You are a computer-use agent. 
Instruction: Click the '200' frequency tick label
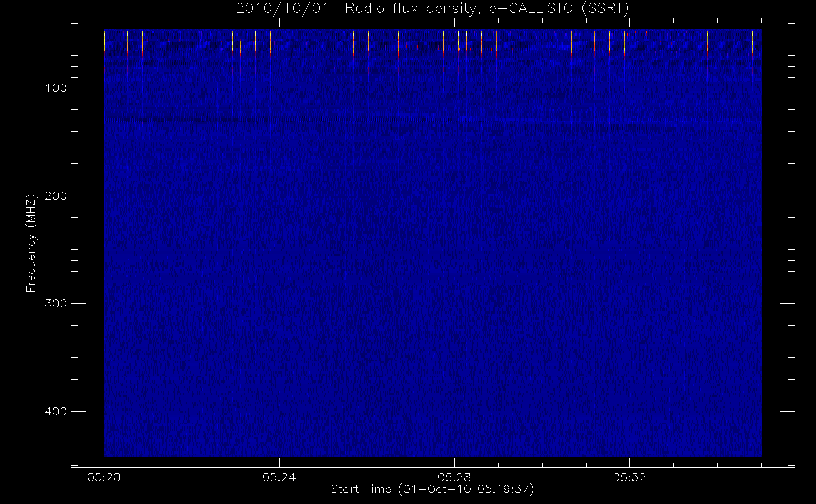[x=56, y=196]
